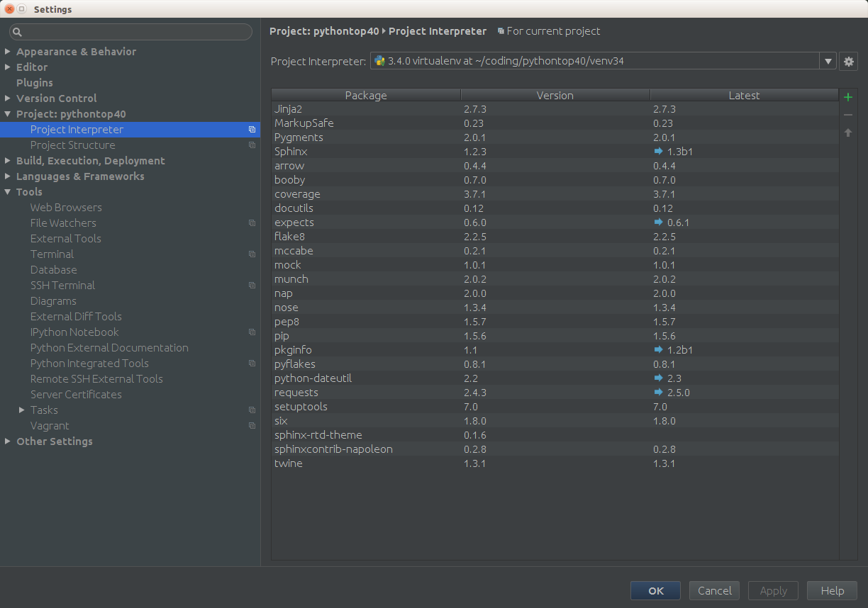Open interpreter settings via gear icon

coord(848,61)
